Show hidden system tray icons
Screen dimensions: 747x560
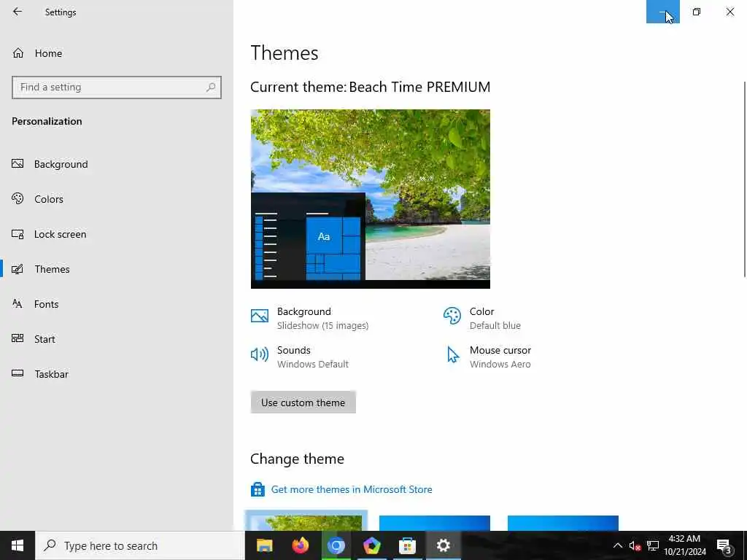point(617,545)
